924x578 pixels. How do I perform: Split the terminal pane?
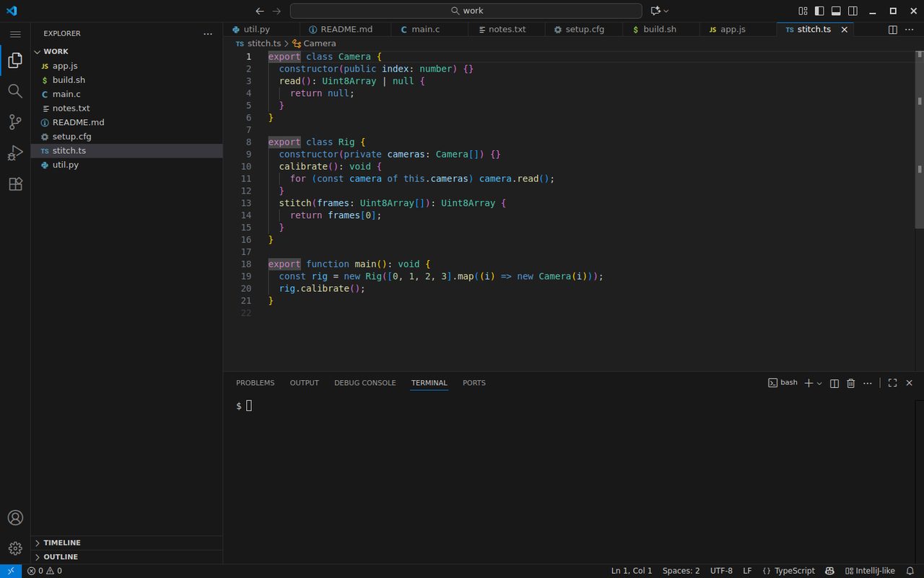[x=834, y=383]
